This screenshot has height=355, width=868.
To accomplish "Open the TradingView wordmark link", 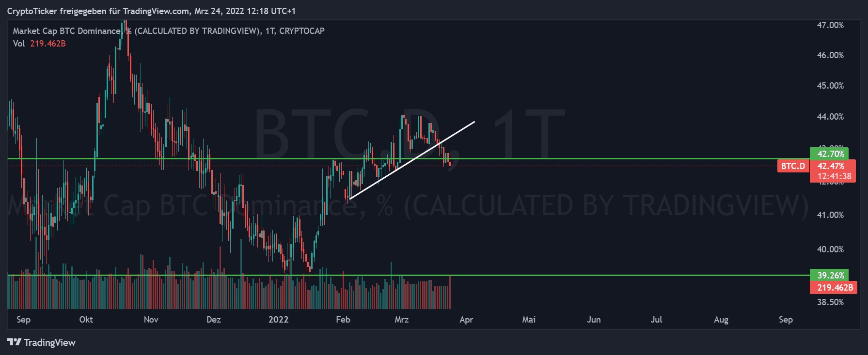I will pyautogui.click(x=49, y=343).
